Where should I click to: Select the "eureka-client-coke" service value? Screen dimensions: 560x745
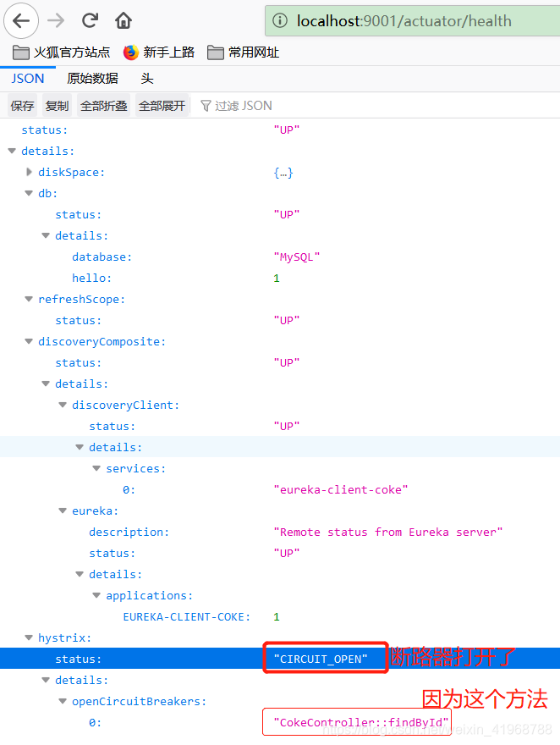coord(341,490)
